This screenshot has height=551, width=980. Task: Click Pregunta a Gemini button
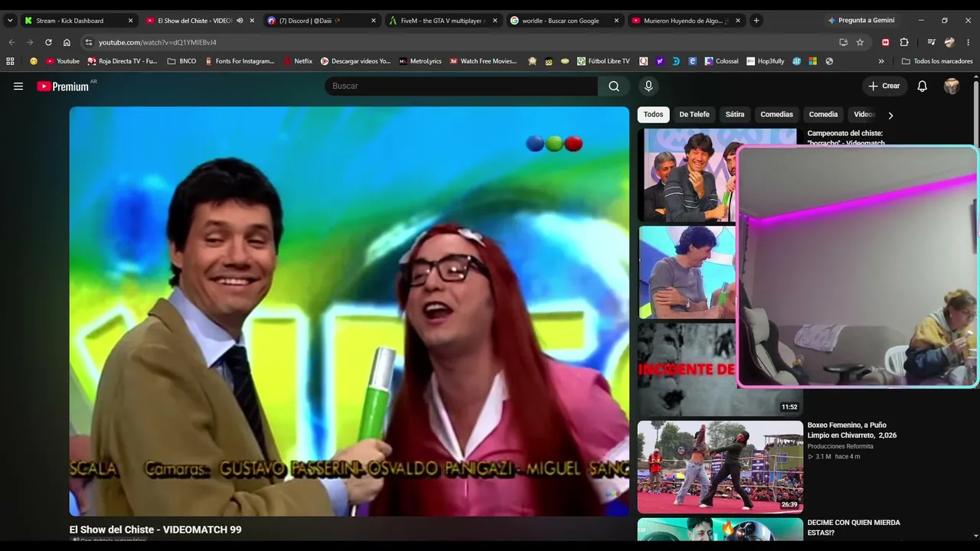(x=861, y=21)
